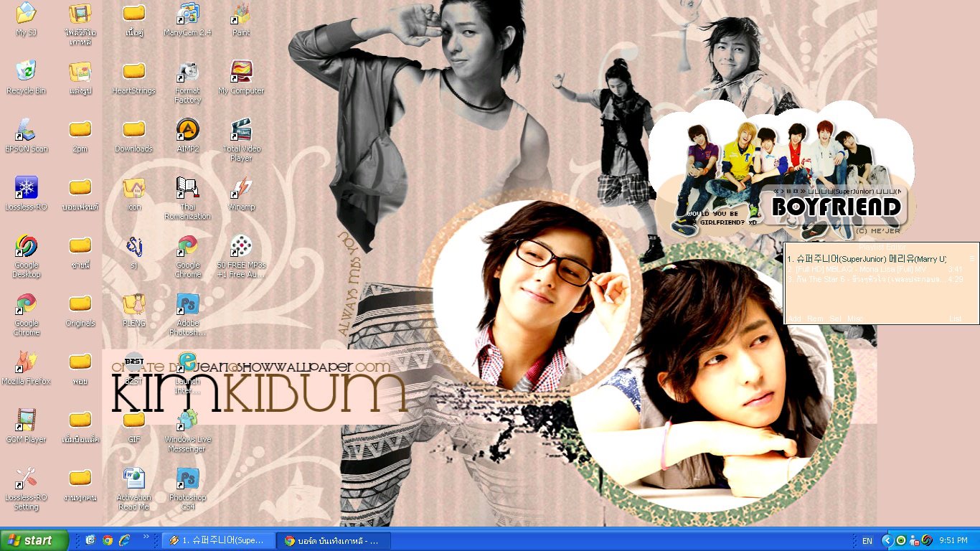
Task: Expand the Quick Launch overflow chevron
Action: [146, 537]
